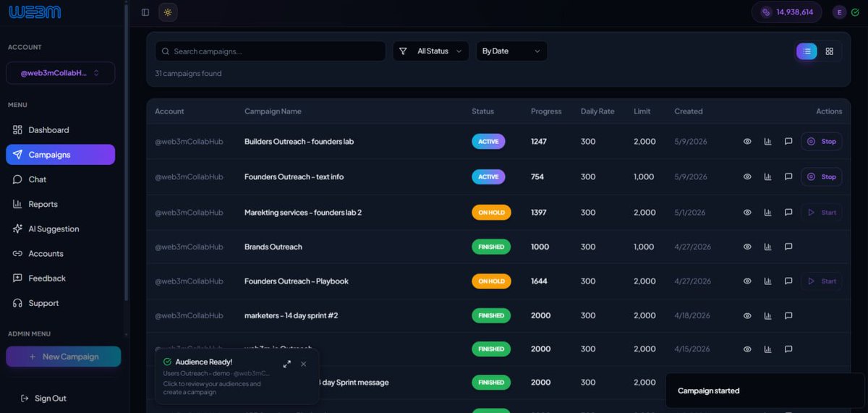
Task: Switch to light theme with sun icon
Action: coord(168,12)
